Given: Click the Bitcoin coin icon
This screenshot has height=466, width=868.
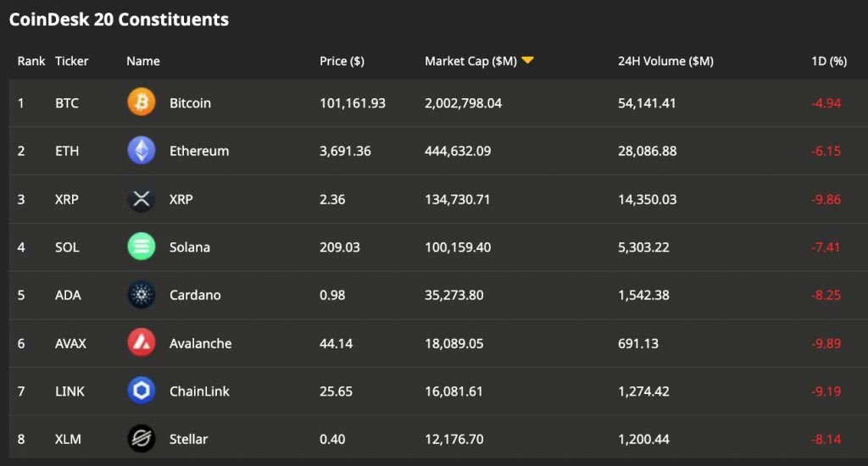Looking at the screenshot, I should point(142,103).
